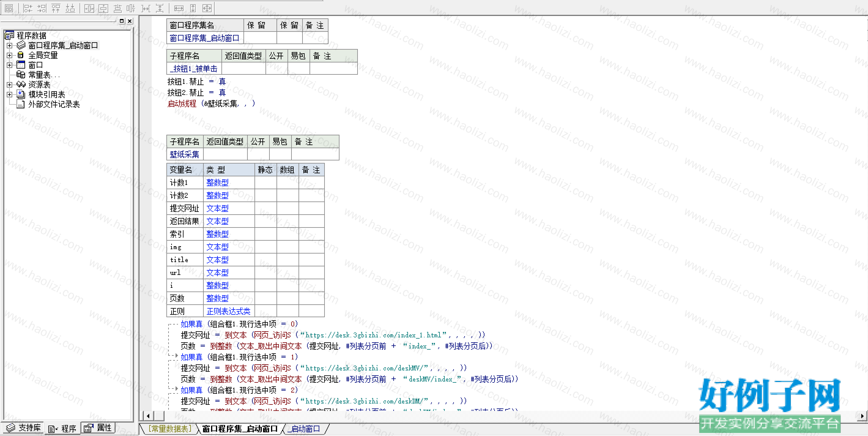Click the align vertical centers icon
The width and height of the screenshot is (868, 436).
(x=131, y=8)
